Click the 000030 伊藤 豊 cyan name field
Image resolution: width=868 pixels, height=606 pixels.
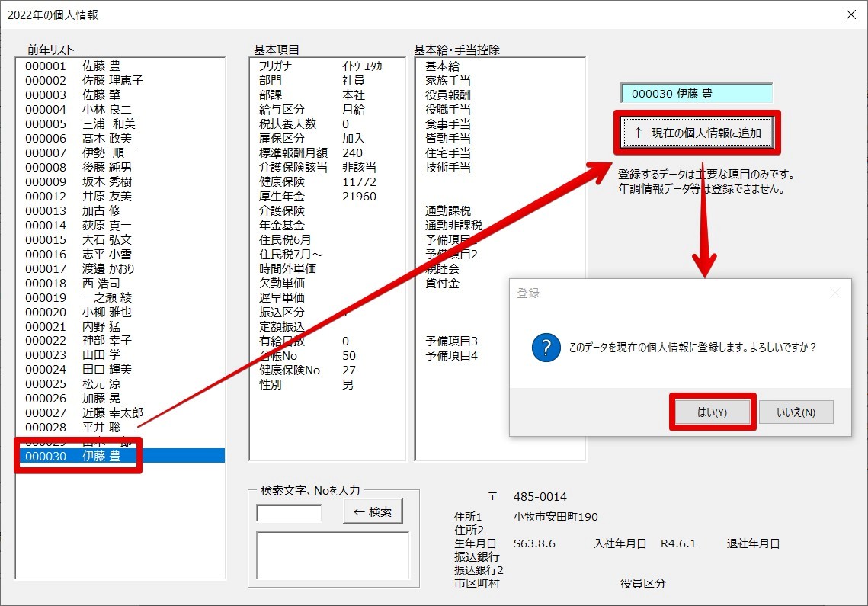[697, 94]
